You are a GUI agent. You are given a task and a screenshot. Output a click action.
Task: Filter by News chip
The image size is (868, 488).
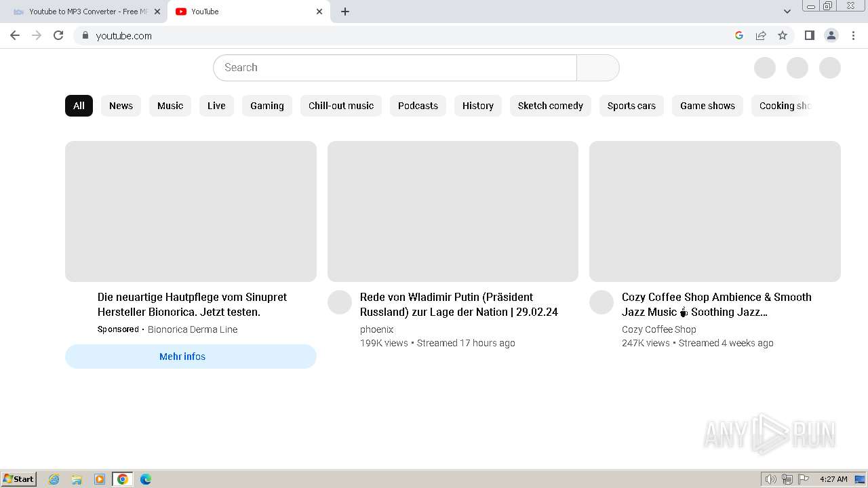point(121,106)
